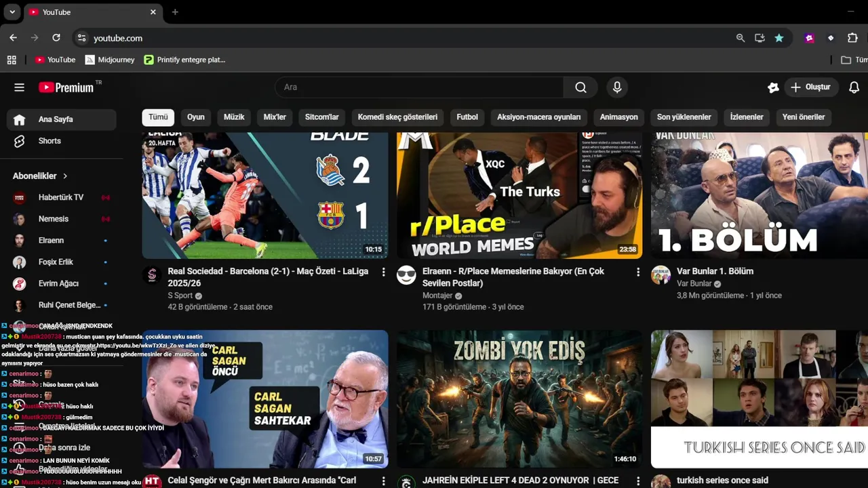Screen dimensions: 868x488
Task: Open options menu for Elraenn R/Place video
Action: [x=637, y=272]
